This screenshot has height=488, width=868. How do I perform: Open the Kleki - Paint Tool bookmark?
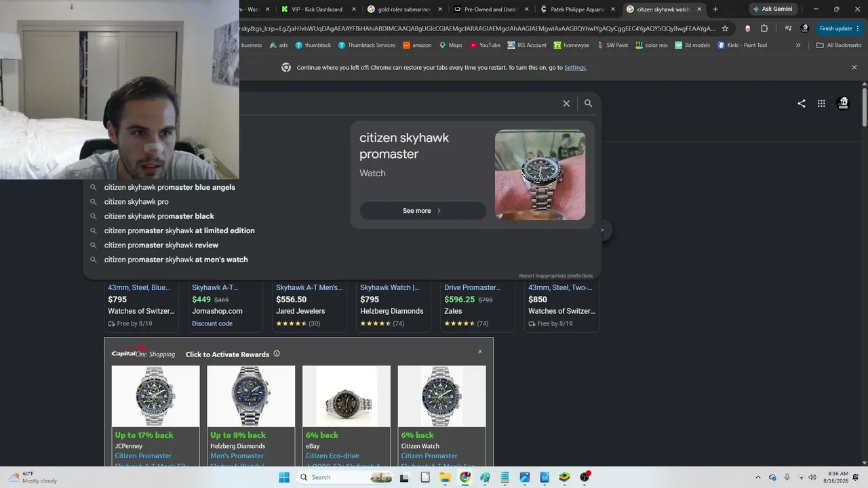coord(742,45)
